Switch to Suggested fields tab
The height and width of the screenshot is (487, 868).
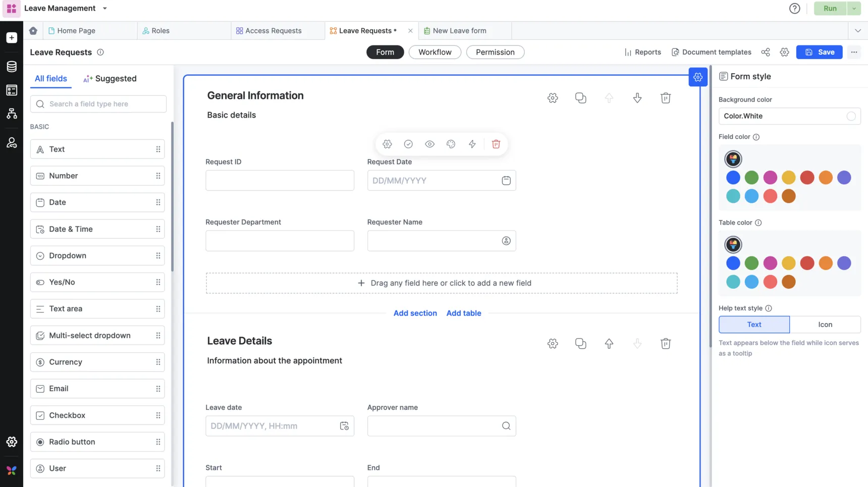(x=110, y=79)
